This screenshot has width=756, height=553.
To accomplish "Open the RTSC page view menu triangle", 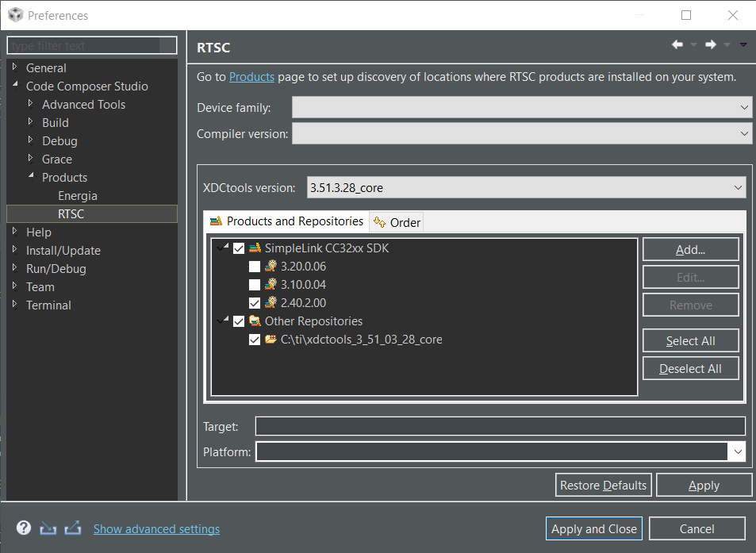I will [x=743, y=45].
